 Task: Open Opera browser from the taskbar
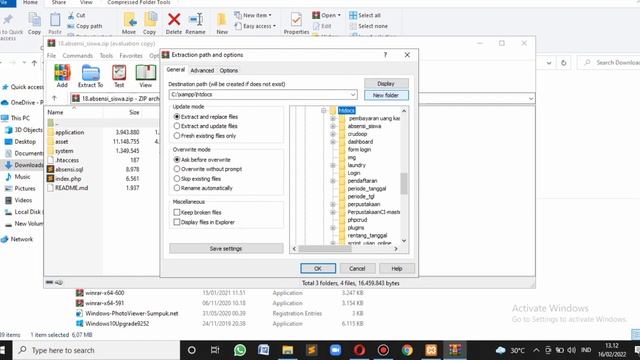[x=359, y=350]
